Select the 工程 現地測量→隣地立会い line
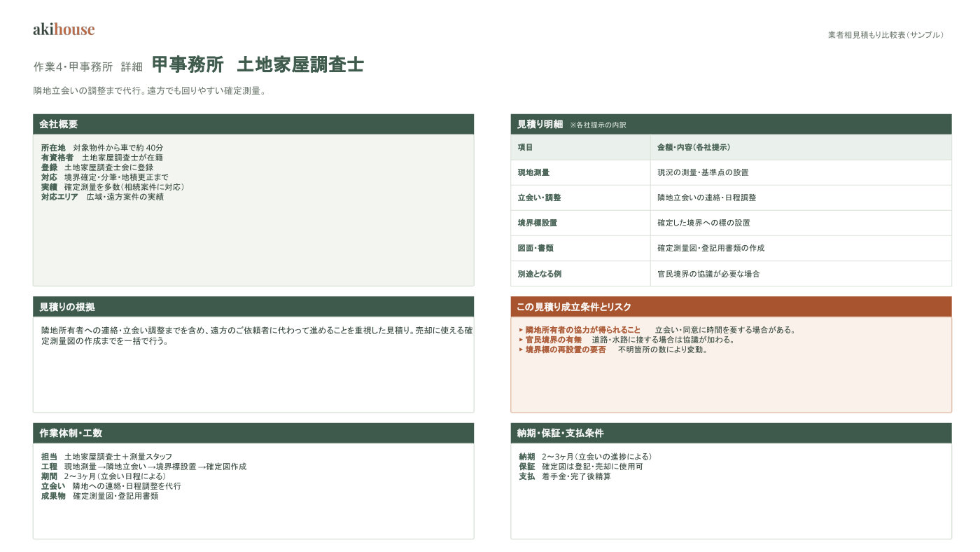980x552 pixels. click(143, 467)
